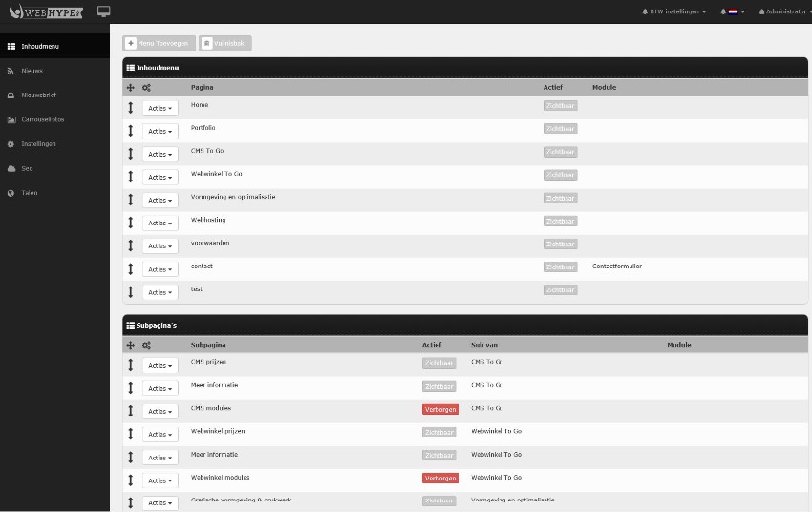Grab the sort handle of voorwaarden row
This screenshot has height=512, width=812.
[x=131, y=245]
